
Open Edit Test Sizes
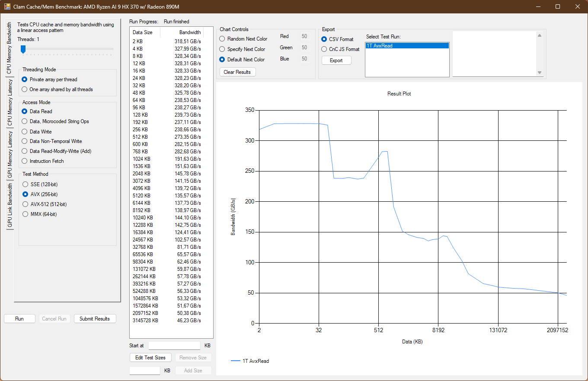[150, 358]
